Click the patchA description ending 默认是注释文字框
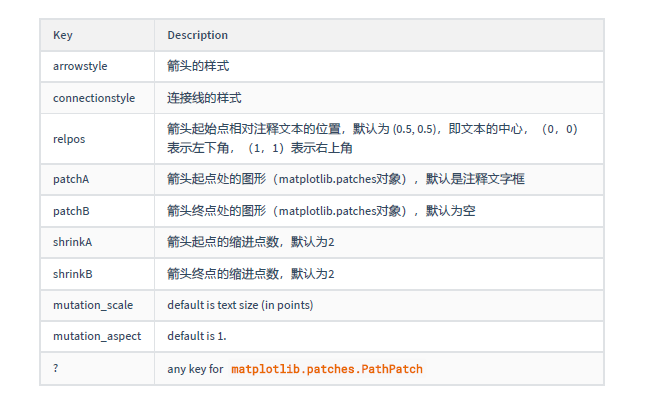 pos(346,179)
